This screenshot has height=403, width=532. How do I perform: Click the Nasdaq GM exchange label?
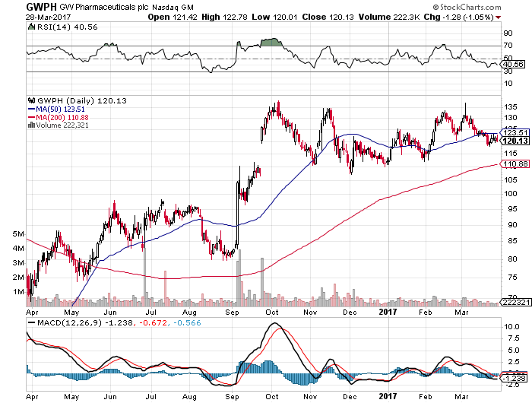pos(173,7)
